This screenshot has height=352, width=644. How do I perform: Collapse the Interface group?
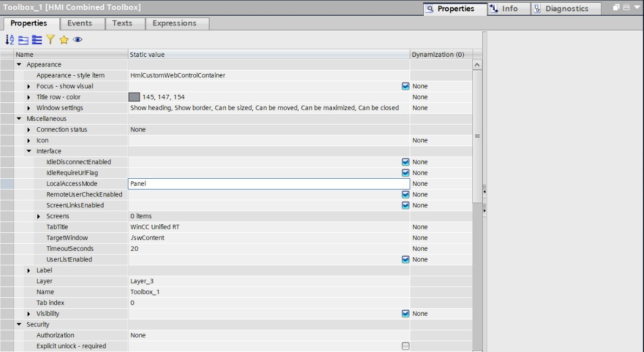29,151
